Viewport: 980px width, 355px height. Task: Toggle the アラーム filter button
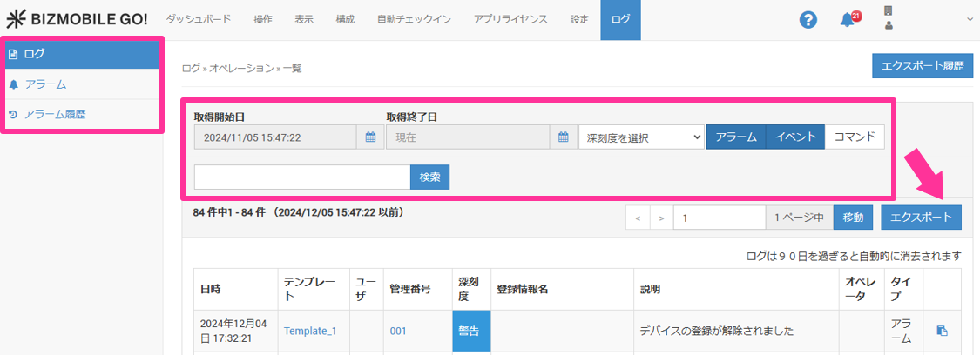click(x=735, y=137)
